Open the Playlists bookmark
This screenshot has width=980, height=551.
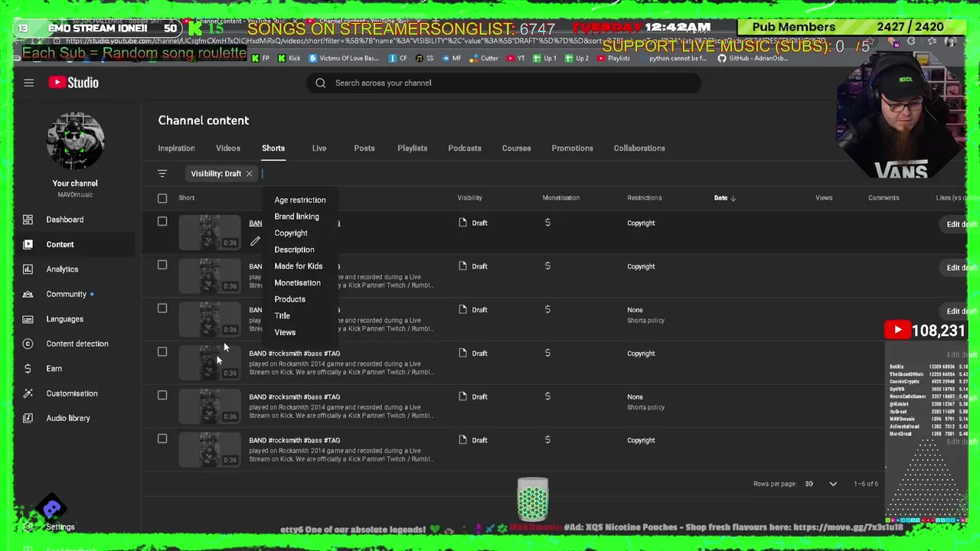[612, 58]
